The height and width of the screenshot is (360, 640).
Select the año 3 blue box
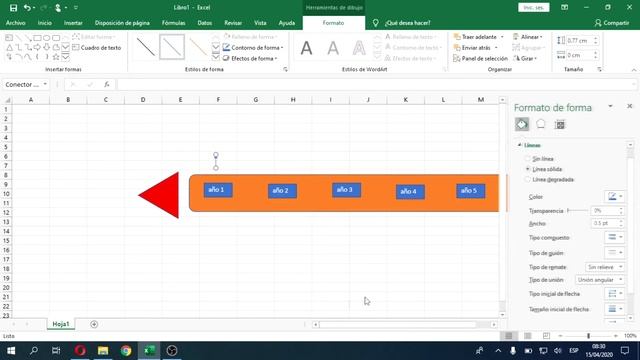click(346, 190)
